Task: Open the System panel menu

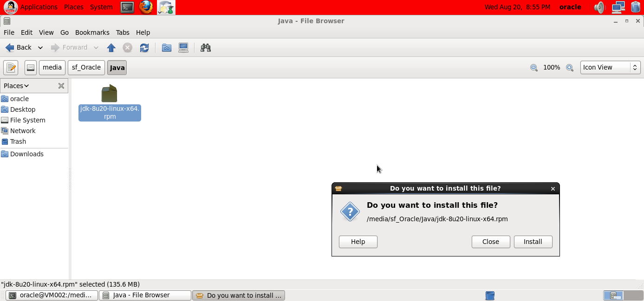Action: pos(101,7)
